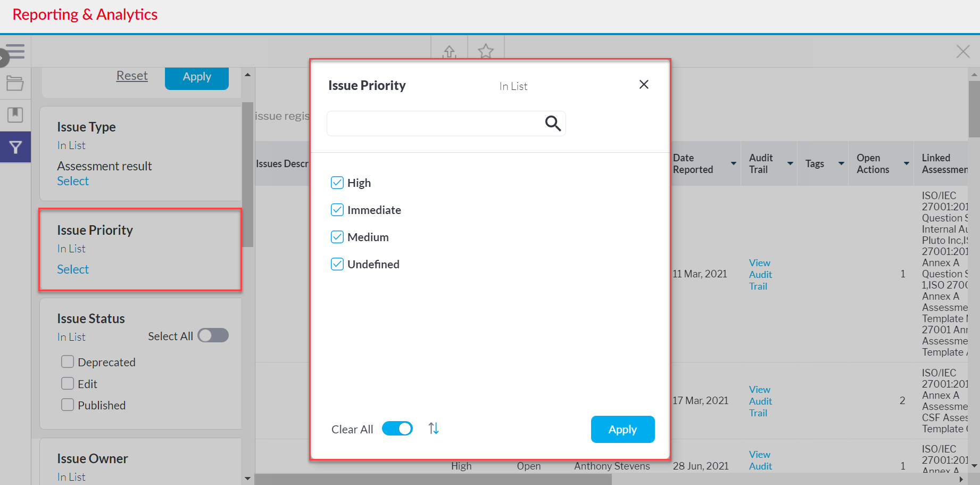
Task: Toggle the Clear All switch
Action: 397,429
